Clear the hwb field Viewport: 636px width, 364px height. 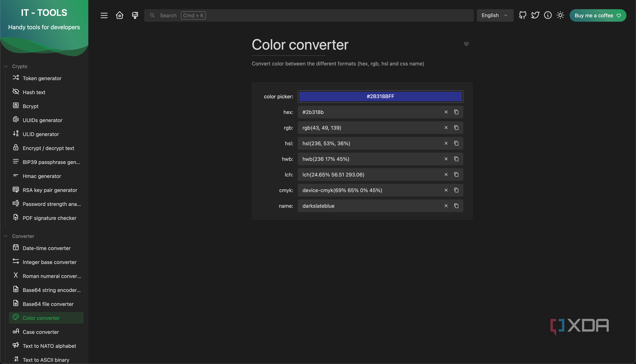point(446,159)
